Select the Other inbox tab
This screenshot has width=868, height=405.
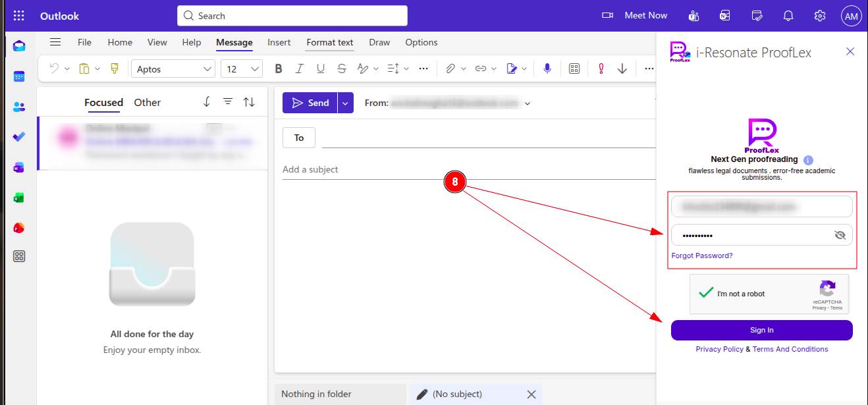tap(147, 102)
